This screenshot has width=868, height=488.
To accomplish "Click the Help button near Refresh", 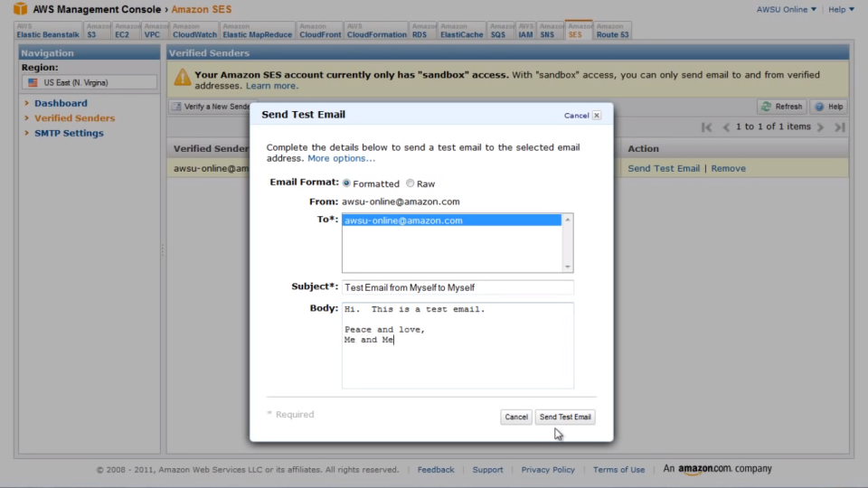I will click(829, 107).
